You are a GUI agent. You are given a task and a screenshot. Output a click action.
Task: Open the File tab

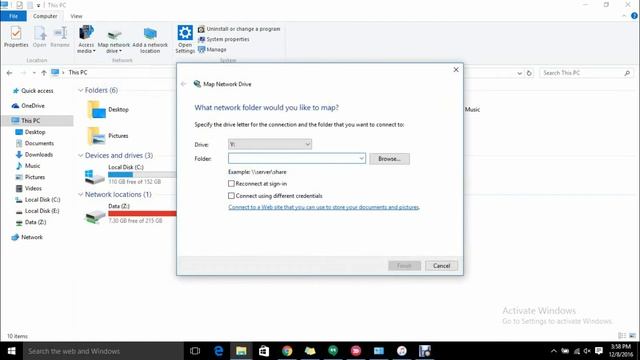(13, 16)
